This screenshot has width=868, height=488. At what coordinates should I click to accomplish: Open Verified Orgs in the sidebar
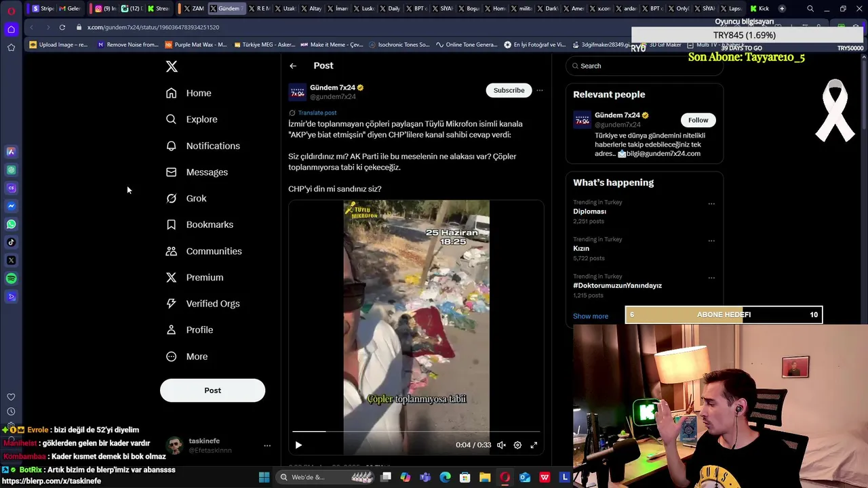[203, 304]
